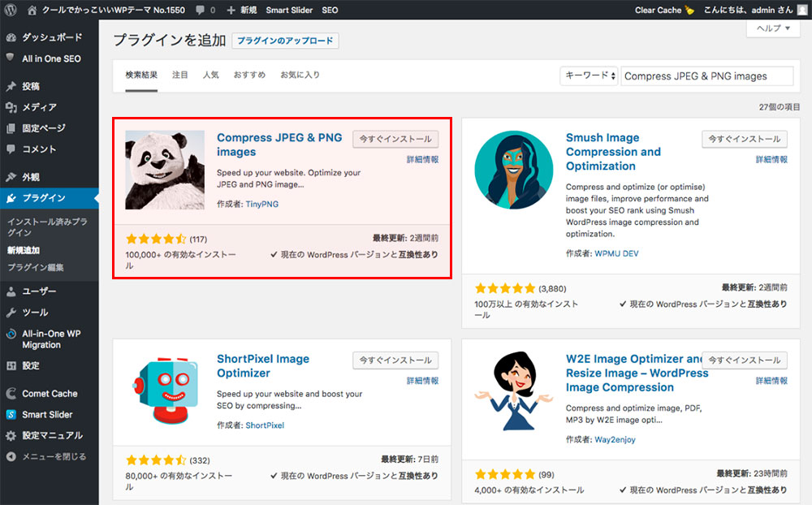Open 詳細情報 for Smush Image Compression
This screenshot has width=812, height=505.
point(771,159)
